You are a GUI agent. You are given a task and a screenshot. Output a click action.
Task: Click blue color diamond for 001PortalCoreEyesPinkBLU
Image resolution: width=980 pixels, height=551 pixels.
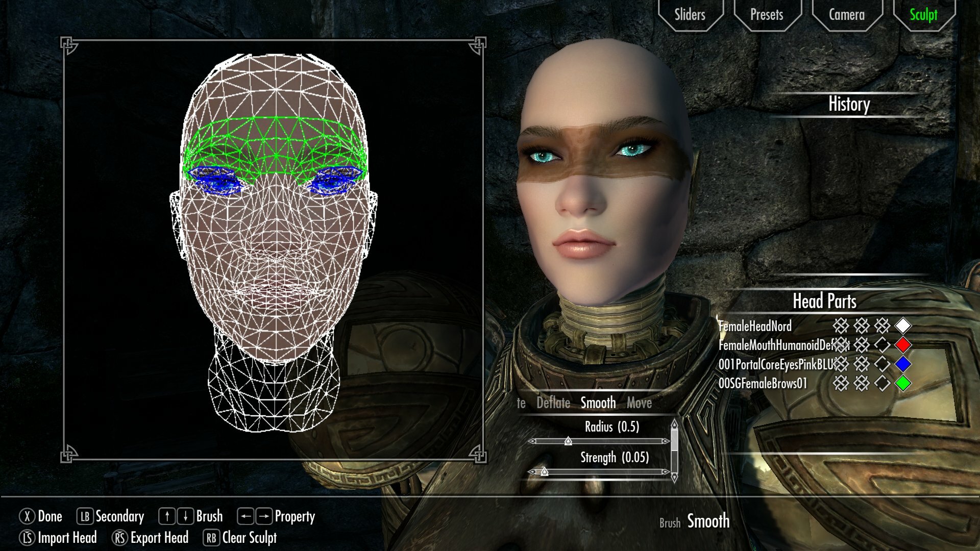903,364
